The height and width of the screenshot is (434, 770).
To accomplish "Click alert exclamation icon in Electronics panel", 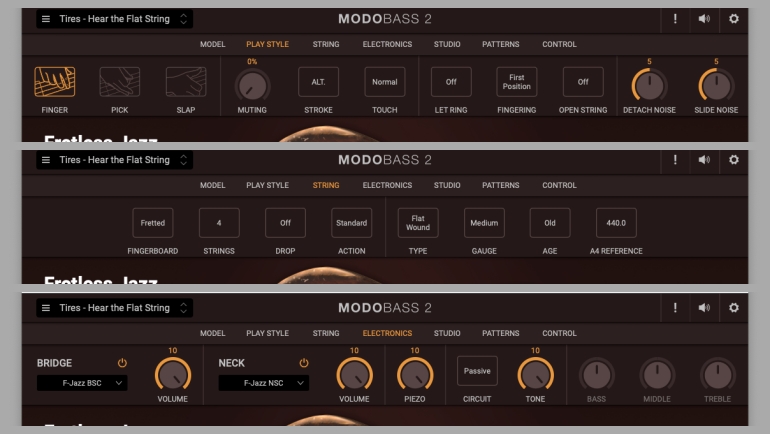I will (675, 308).
